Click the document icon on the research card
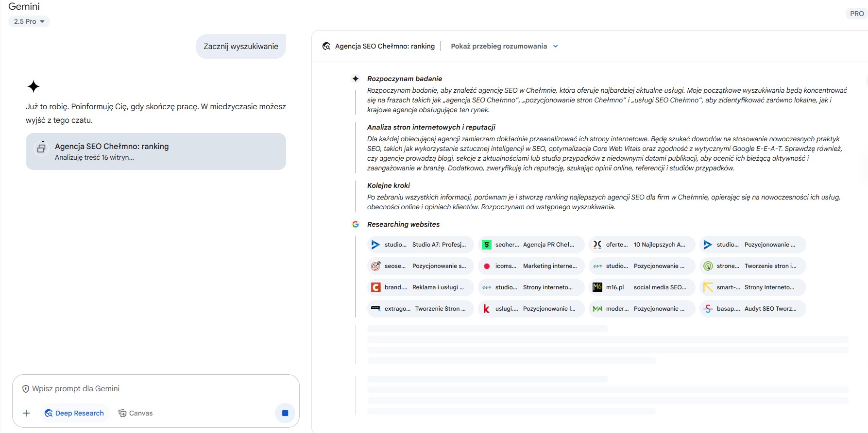The image size is (868, 433). tap(42, 148)
